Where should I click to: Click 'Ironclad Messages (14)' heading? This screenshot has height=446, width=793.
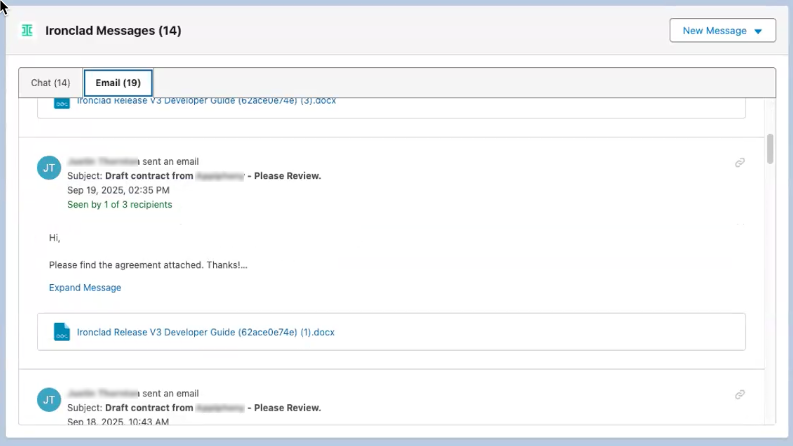[113, 30]
